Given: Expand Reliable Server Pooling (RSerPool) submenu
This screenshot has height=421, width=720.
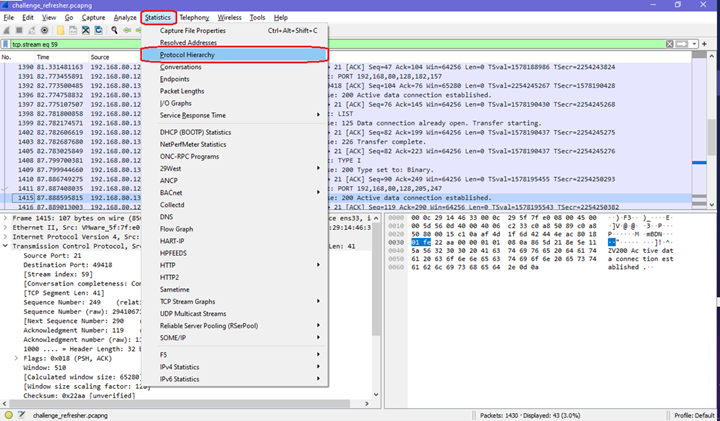Looking at the screenshot, I should point(235,326).
